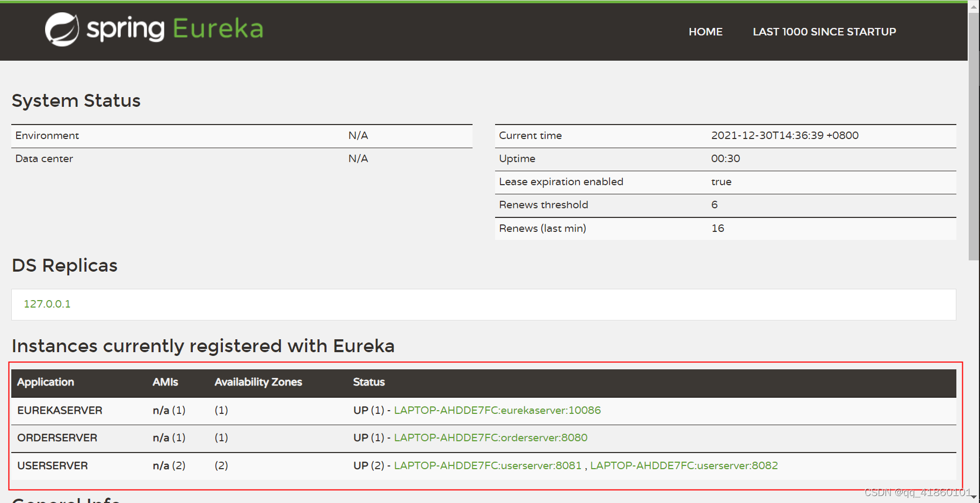Open LAST 1000 SINCE STARTUP page

click(x=824, y=32)
